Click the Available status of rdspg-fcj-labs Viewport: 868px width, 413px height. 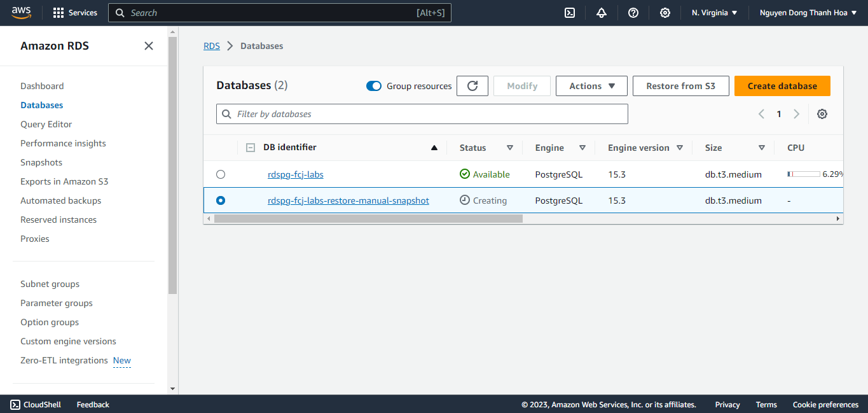[x=485, y=174]
